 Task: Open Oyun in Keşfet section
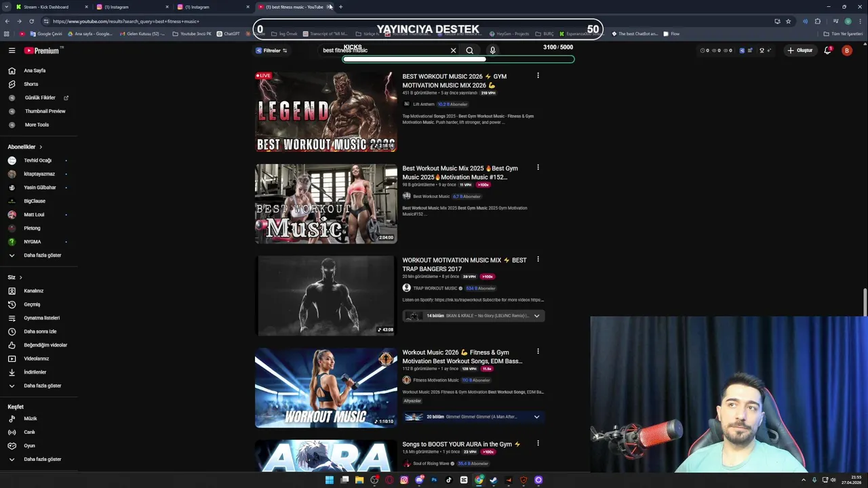29,446
